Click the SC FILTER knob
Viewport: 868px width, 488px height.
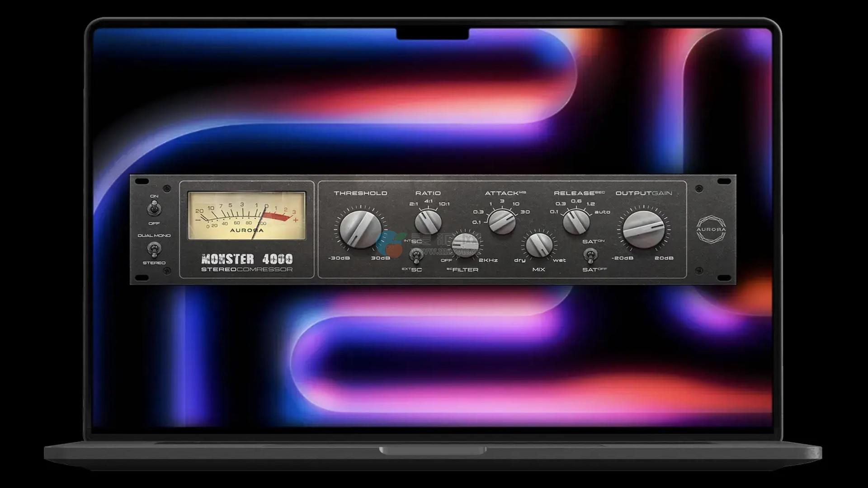click(x=465, y=246)
